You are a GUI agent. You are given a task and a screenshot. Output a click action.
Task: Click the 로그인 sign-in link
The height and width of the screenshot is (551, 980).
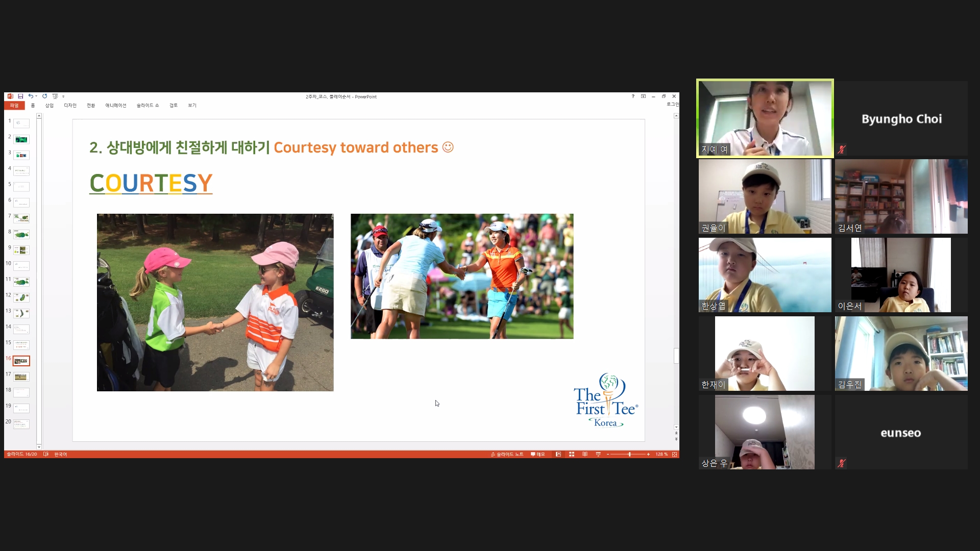coord(672,104)
